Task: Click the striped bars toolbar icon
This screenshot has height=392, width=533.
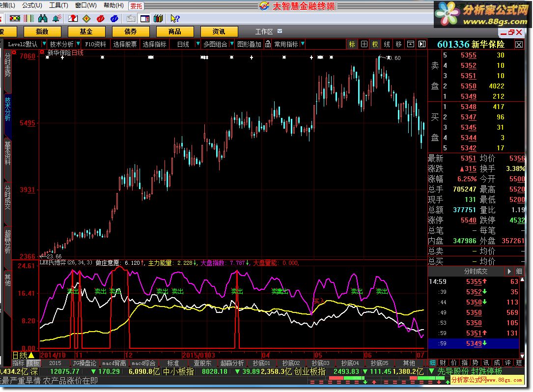Action: (29, 18)
